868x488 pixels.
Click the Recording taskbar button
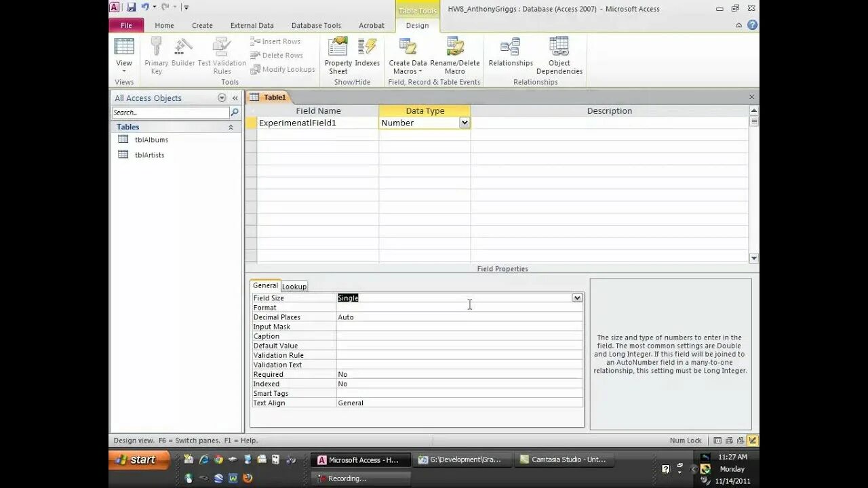pos(361,478)
